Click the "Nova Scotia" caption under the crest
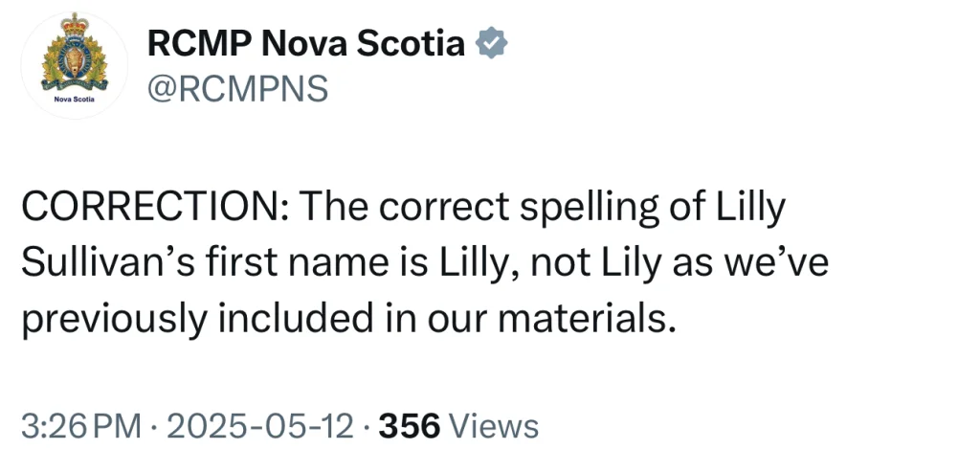Screen dimensions: 980x472 coord(73,100)
